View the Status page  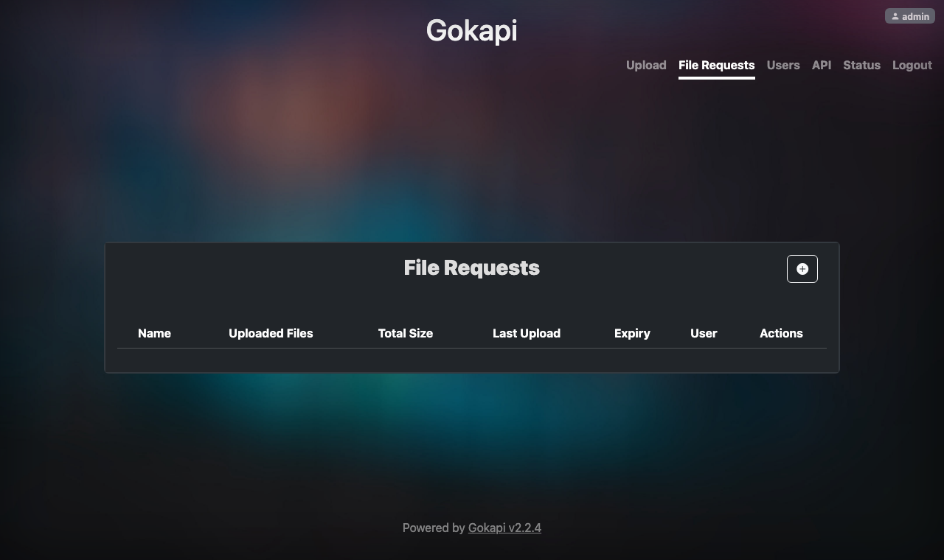pos(861,65)
